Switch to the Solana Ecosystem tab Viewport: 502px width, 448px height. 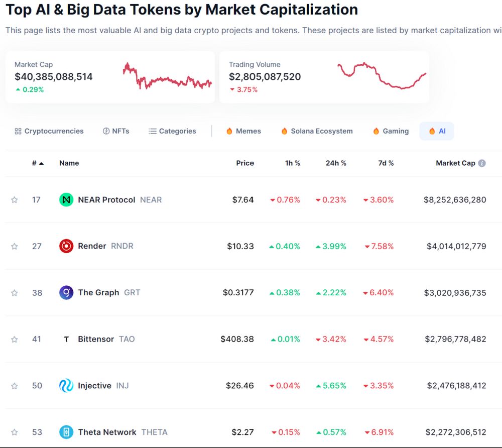tap(317, 131)
